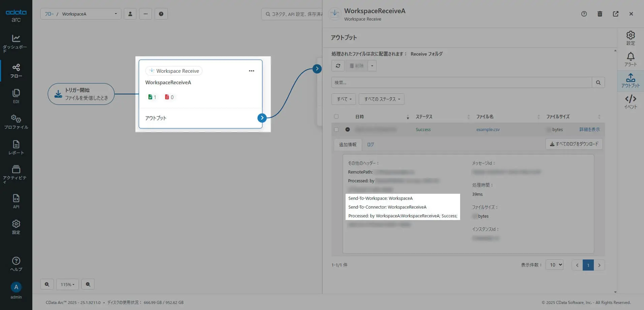Open the EDI section in sidebar
Viewport: 644px width, 310px height.
point(16,96)
